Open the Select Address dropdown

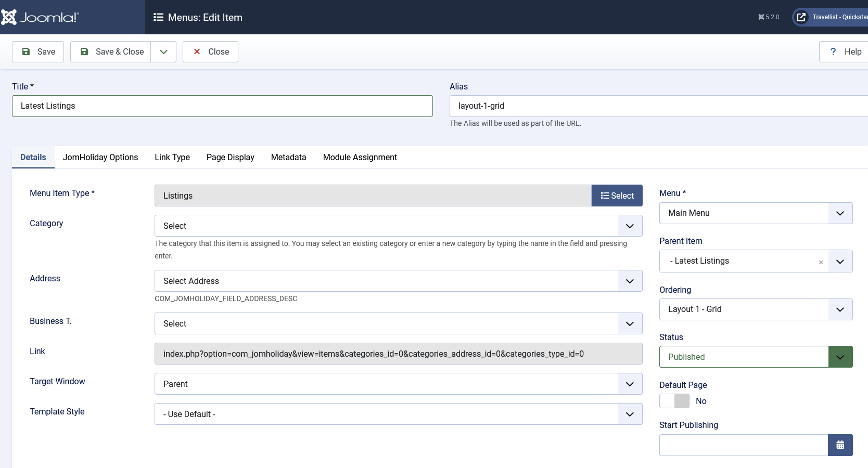pos(399,281)
